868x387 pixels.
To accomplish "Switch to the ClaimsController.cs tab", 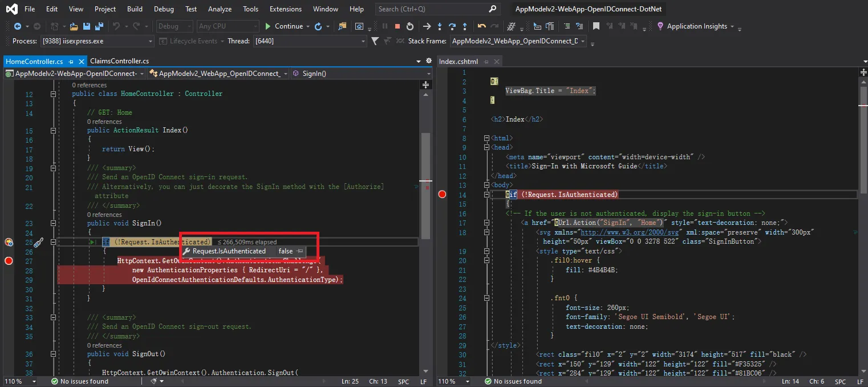I will [119, 61].
